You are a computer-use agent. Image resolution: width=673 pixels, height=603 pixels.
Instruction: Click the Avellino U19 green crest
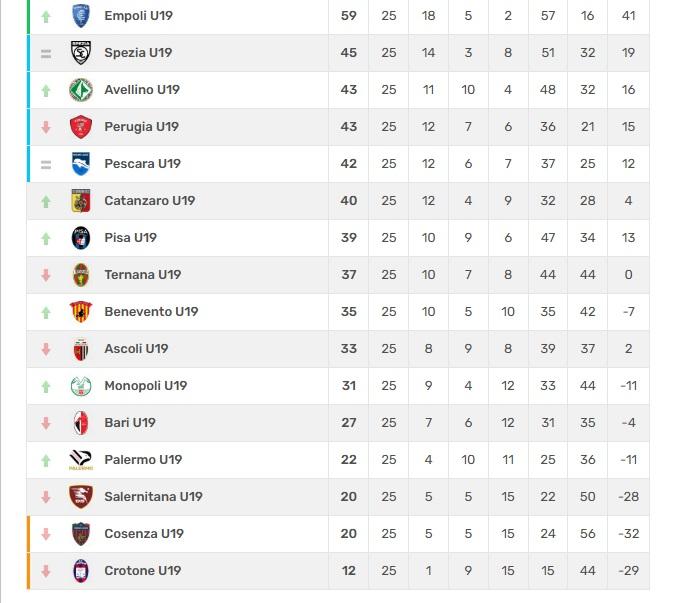click(x=81, y=90)
